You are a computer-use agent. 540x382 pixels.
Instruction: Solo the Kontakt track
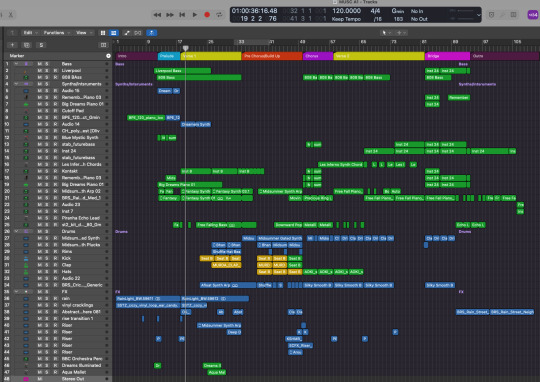coord(47,171)
